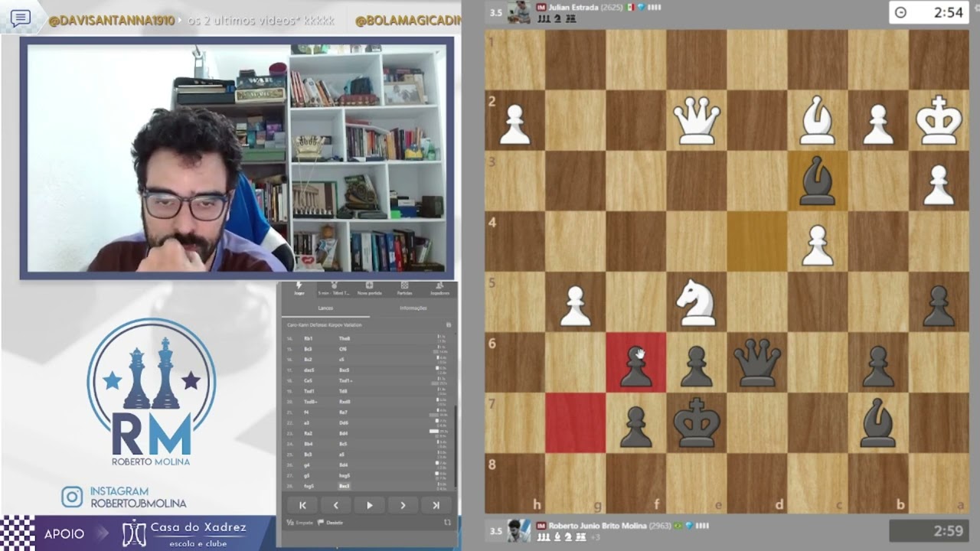Open the chat bubble icon

click(21, 18)
